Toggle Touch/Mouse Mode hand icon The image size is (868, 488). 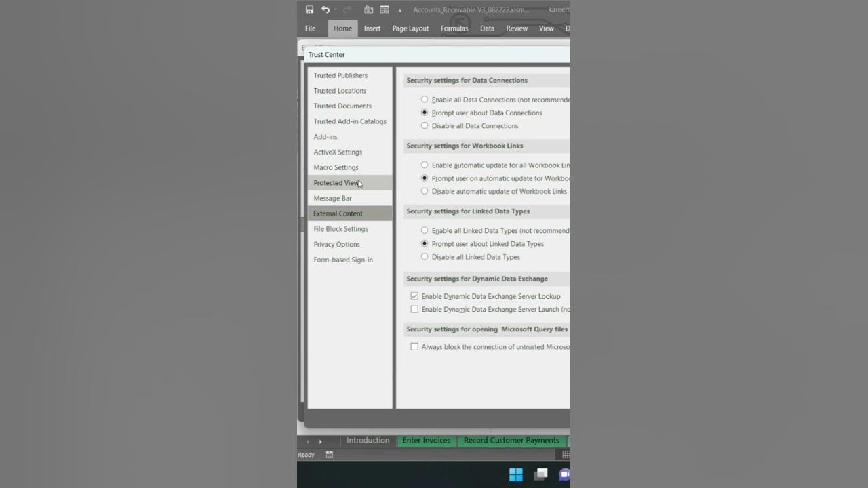[x=369, y=9]
